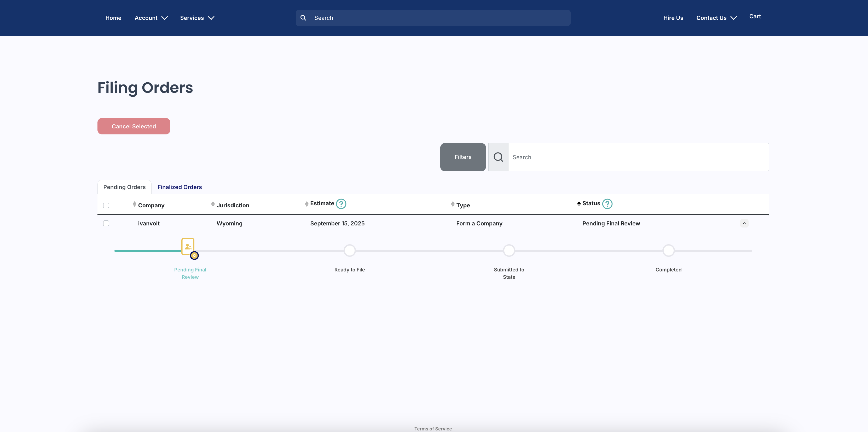The image size is (868, 432).
Task: Click the search icon beside the orders search field
Action: (x=498, y=157)
